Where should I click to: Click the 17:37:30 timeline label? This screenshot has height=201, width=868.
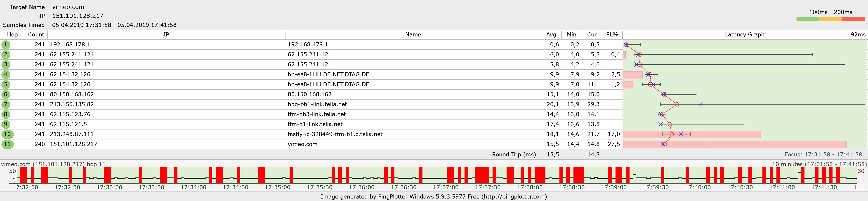click(x=488, y=187)
